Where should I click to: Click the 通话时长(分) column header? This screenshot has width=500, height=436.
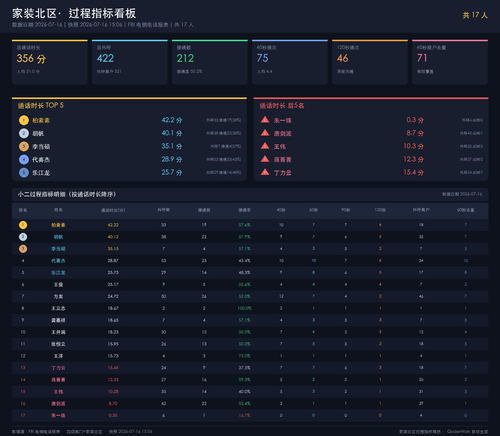coord(113,210)
